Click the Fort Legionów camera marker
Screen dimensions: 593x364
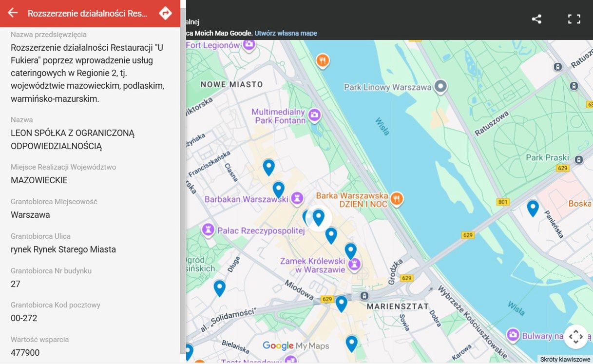tap(249, 44)
